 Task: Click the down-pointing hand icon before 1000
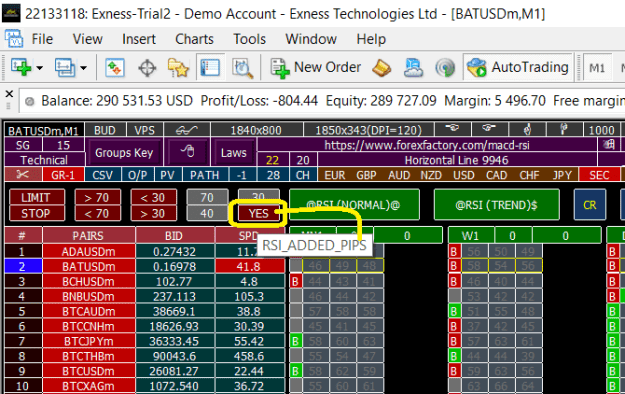[564, 129]
